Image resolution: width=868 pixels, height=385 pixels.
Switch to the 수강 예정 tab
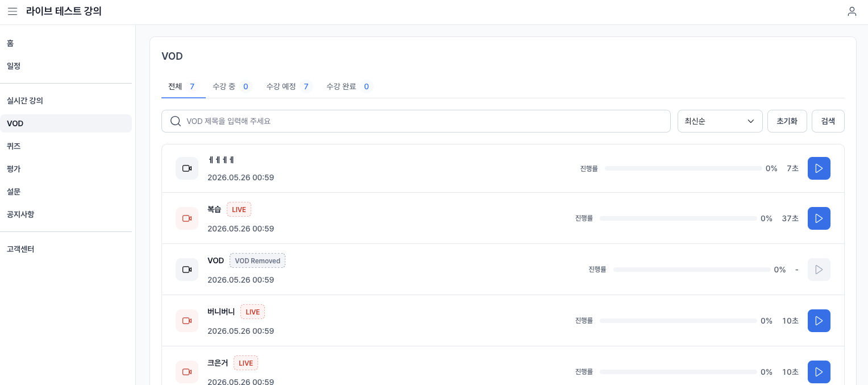pyautogui.click(x=289, y=86)
